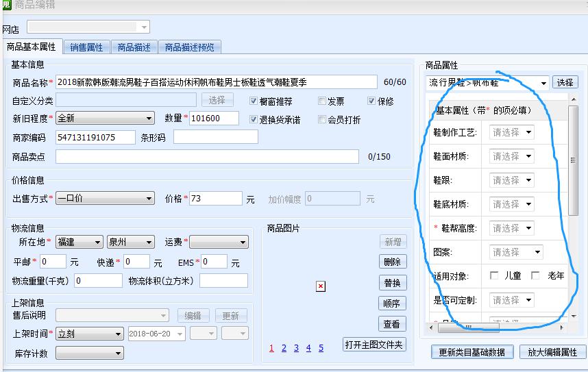
Task: Open the 出售方式 dropdown showing 一口价
Action: (x=105, y=199)
